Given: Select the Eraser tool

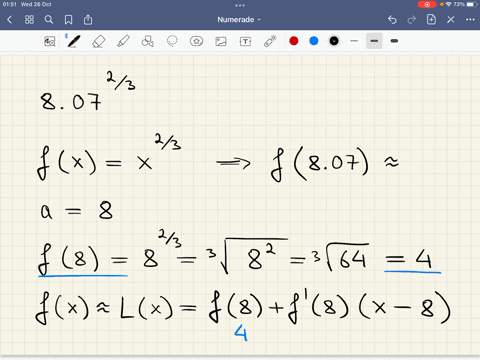Looking at the screenshot, I should coord(98,42).
